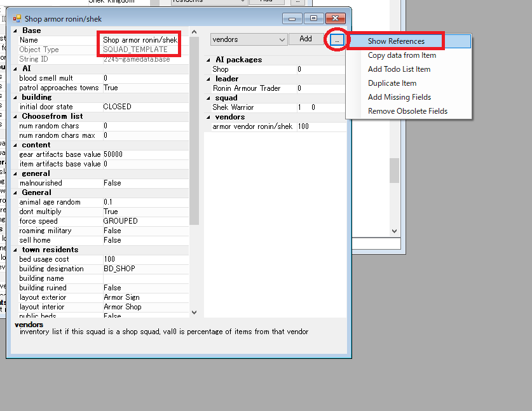The width and height of the screenshot is (532, 411).
Task: Collapse the Base section
Action: [x=15, y=30]
